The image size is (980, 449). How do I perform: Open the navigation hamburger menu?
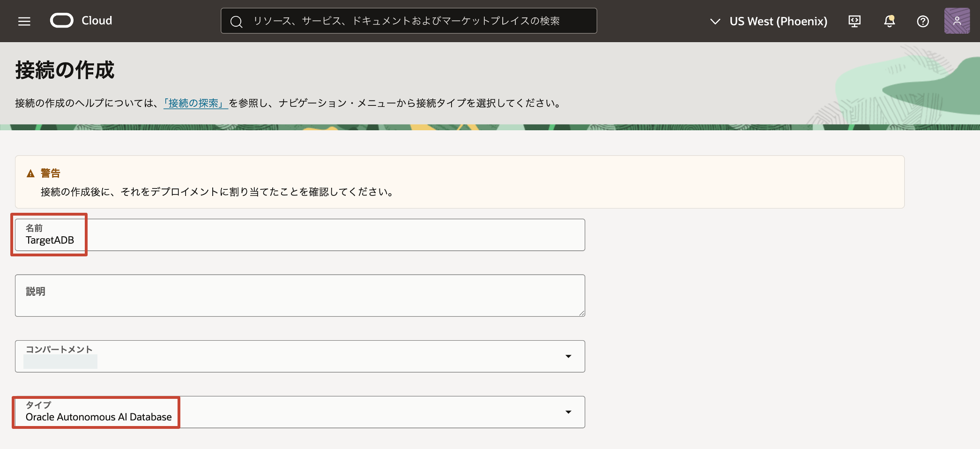pos(23,21)
